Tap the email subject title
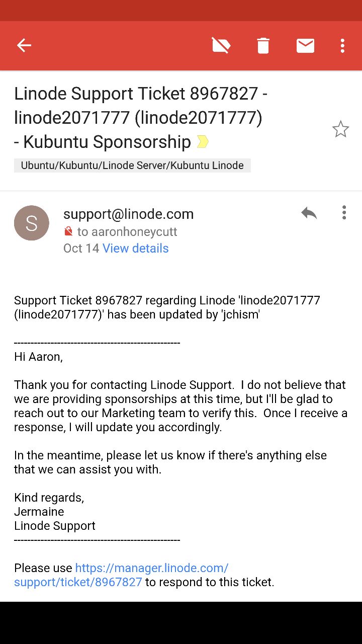This screenshot has height=644, width=362. [x=141, y=118]
